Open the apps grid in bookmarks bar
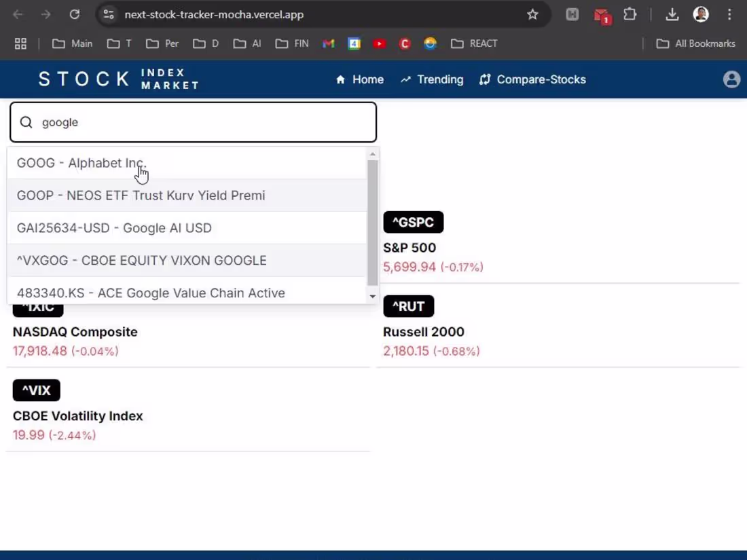Viewport: 747px width, 560px height. pos(20,44)
